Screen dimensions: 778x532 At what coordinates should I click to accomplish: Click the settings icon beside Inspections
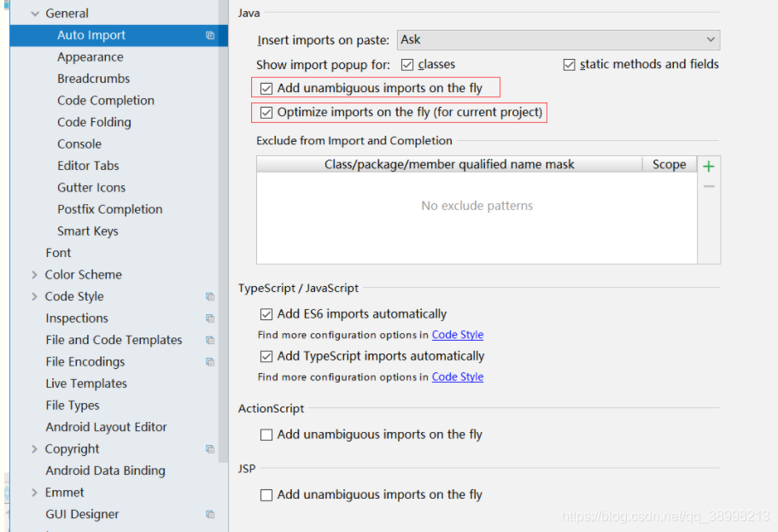209,318
